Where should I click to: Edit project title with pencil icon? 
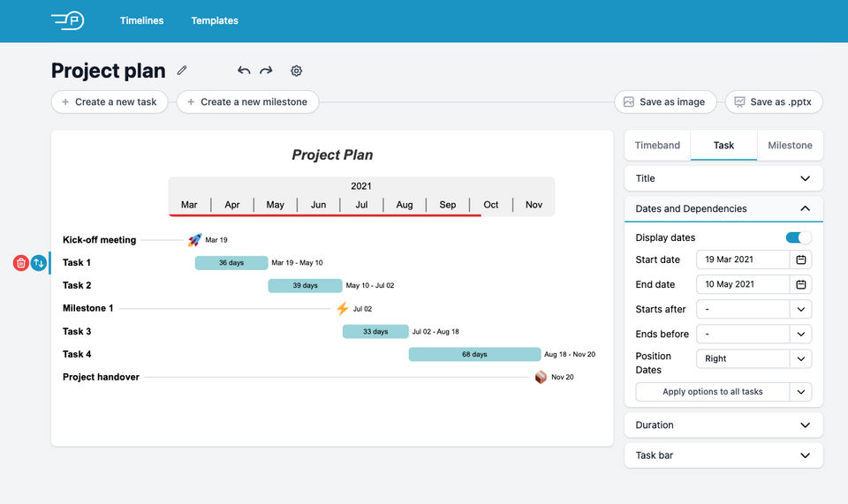(182, 71)
